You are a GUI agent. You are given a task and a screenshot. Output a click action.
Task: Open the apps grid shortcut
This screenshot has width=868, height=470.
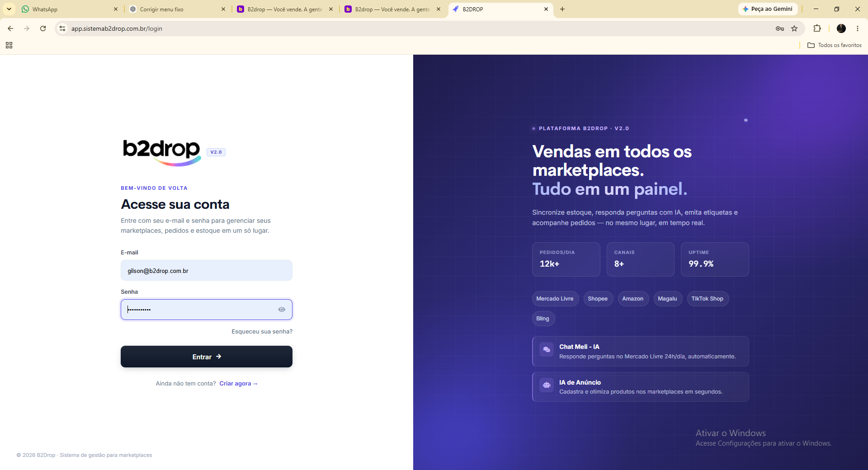coord(9,45)
